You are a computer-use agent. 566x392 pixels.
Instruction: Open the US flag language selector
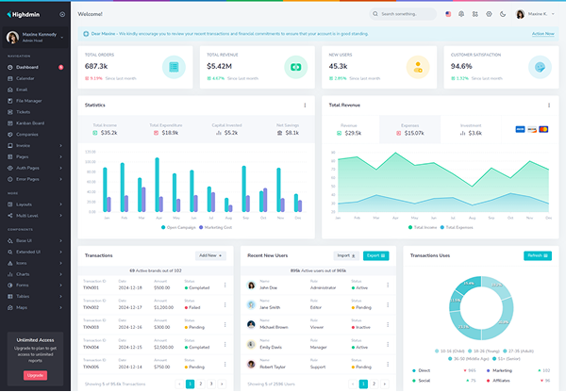click(x=448, y=14)
